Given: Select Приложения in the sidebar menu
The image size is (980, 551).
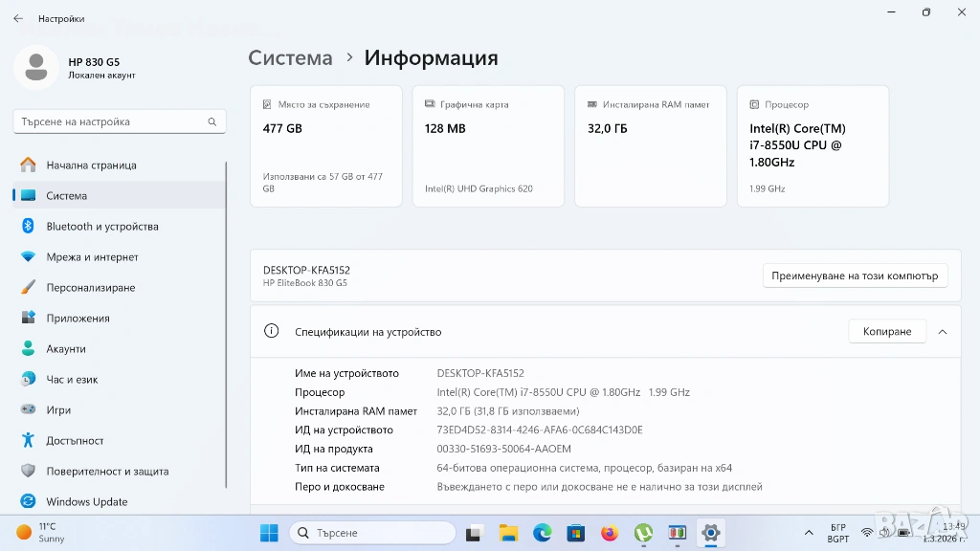Looking at the screenshot, I should pyautogui.click(x=78, y=319).
